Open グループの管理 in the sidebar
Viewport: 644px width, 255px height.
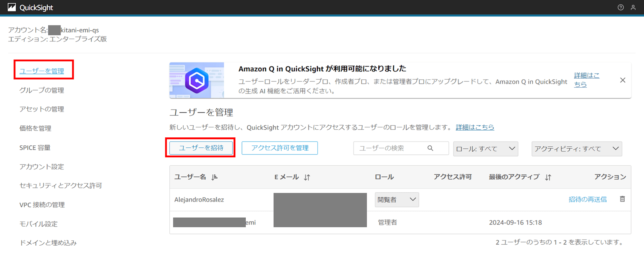pos(42,90)
